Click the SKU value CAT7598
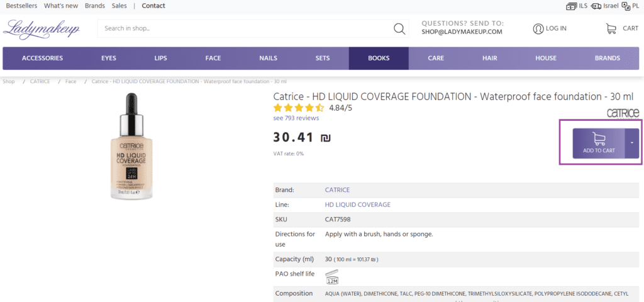Screen dimensions: 644x302 point(338,220)
